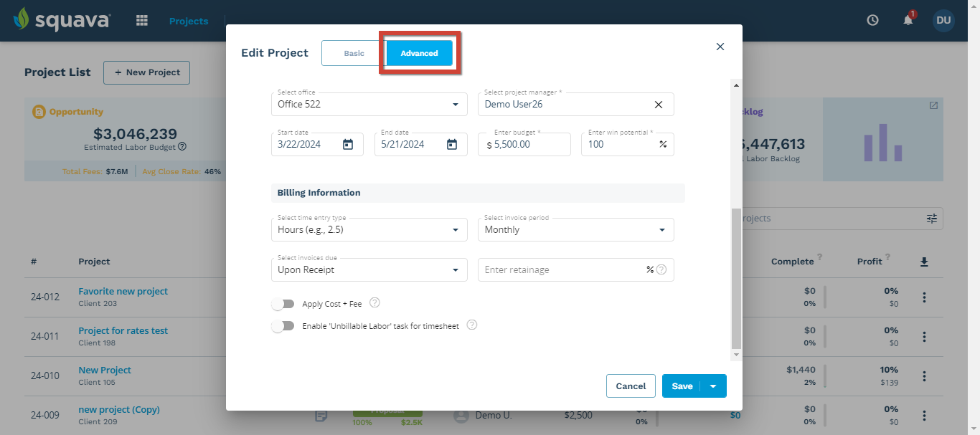Open the Start date calendar picker
Image resolution: width=980 pixels, height=435 pixels.
coord(348,144)
